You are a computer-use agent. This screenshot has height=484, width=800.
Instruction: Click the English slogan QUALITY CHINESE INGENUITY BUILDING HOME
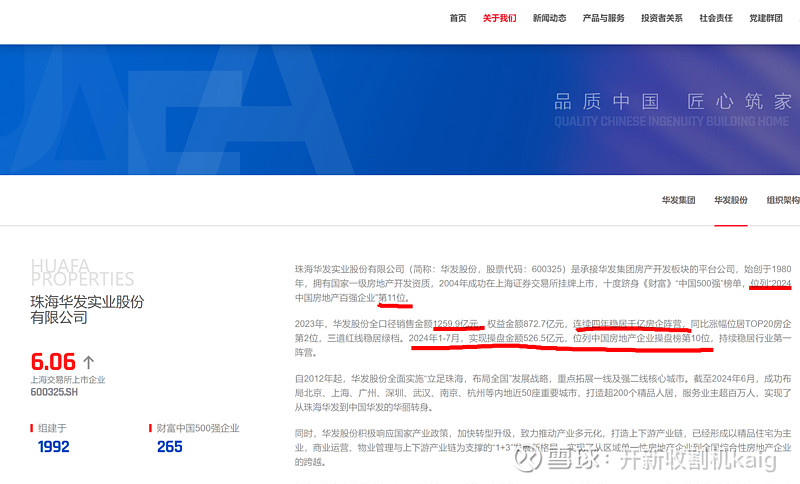click(x=671, y=121)
